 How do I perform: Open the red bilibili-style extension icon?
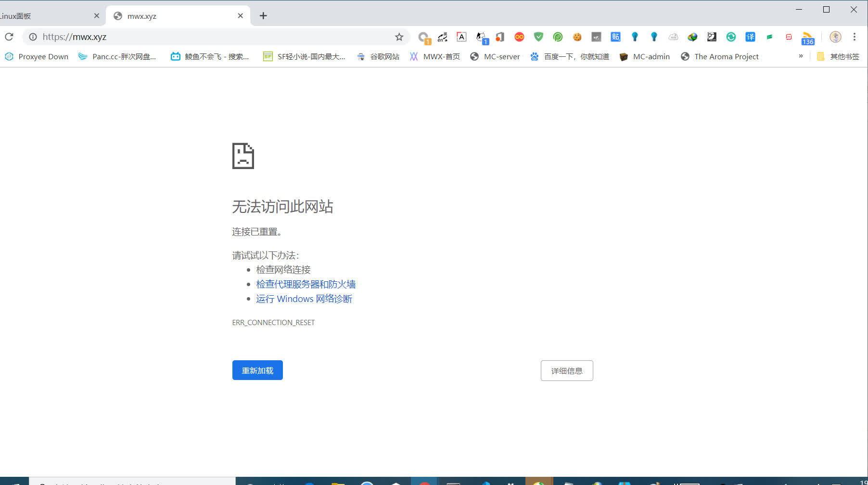click(789, 37)
